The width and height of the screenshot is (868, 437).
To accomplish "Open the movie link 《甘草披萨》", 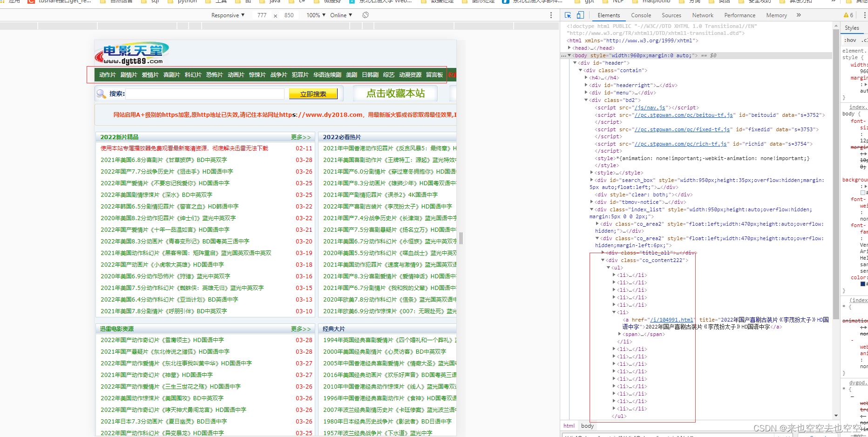I will [x=164, y=160].
